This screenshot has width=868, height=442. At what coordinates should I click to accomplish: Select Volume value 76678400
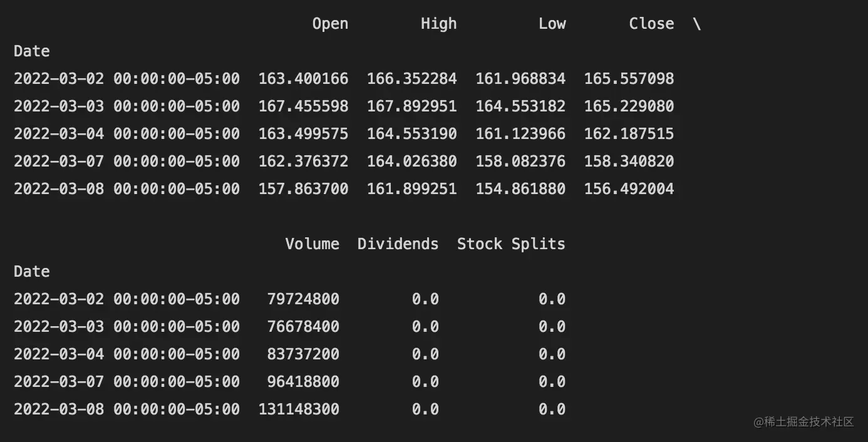click(x=303, y=327)
